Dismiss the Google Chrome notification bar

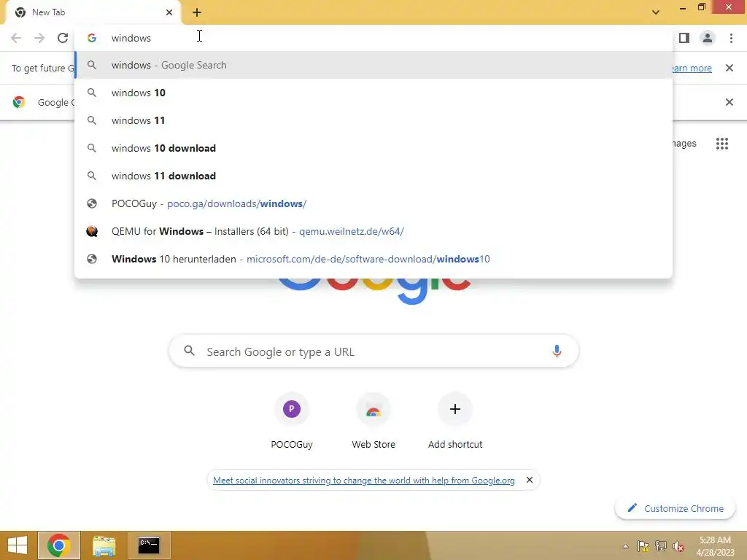click(729, 102)
